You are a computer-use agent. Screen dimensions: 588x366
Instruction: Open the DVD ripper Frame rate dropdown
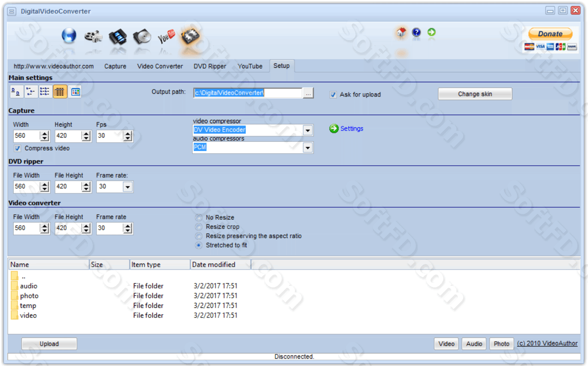[x=128, y=186]
